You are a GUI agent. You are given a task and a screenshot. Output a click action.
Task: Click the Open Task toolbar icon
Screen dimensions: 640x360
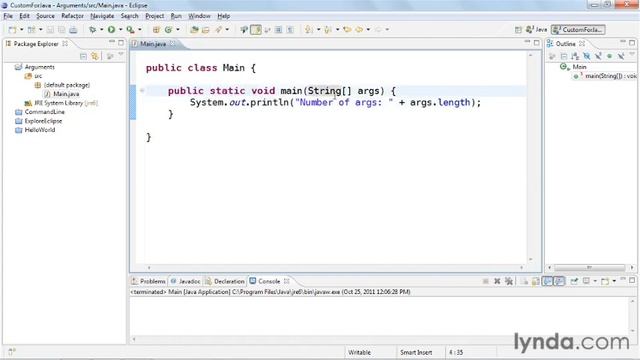point(206,30)
